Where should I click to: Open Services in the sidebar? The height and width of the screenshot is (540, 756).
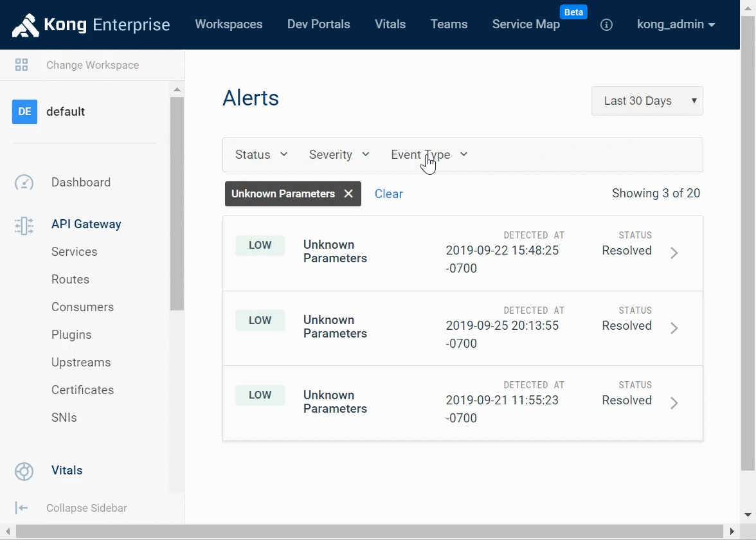pyautogui.click(x=75, y=252)
